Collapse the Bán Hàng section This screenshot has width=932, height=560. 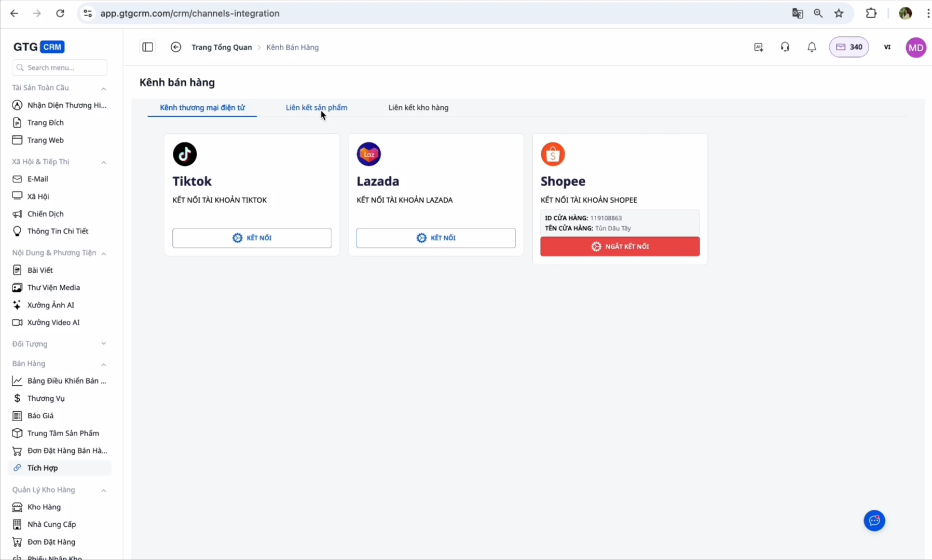tap(104, 364)
